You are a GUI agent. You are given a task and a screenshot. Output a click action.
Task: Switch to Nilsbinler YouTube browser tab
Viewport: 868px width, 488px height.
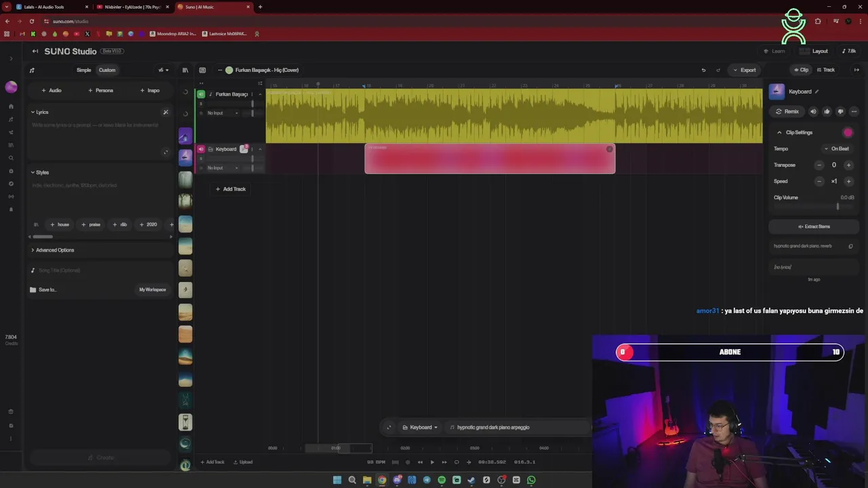pyautogui.click(x=132, y=7)
